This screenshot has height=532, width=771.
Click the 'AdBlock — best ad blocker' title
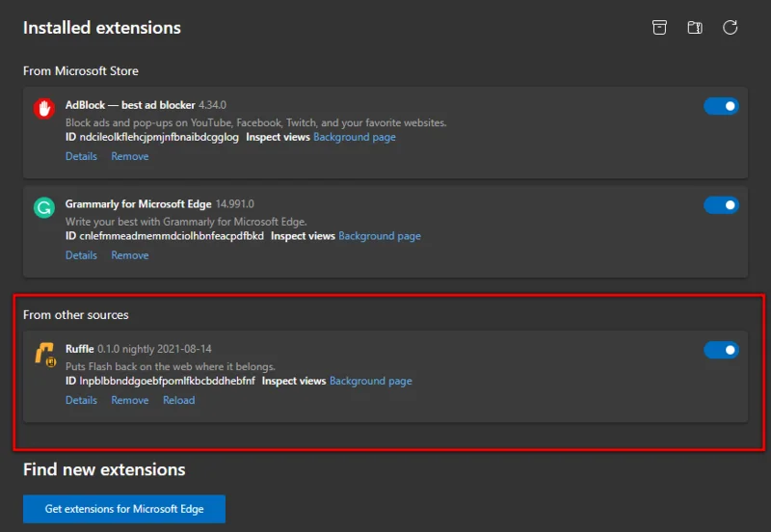pos(130,105)
